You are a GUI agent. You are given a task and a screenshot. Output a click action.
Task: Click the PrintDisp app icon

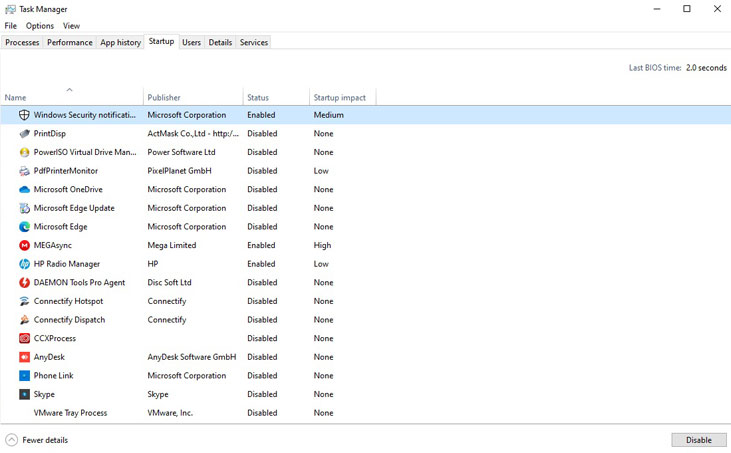point(24,134)
